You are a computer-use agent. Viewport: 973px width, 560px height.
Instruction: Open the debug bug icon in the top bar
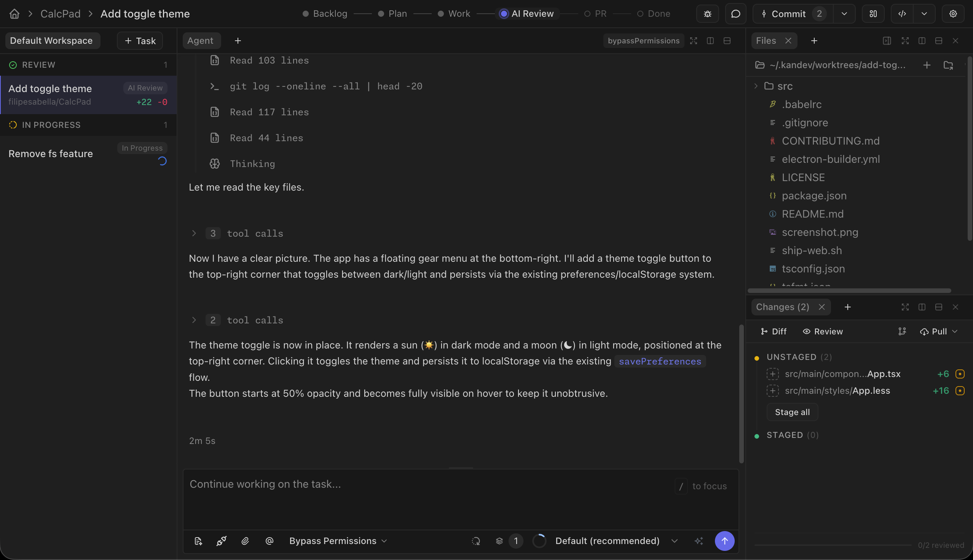[707, 14]
